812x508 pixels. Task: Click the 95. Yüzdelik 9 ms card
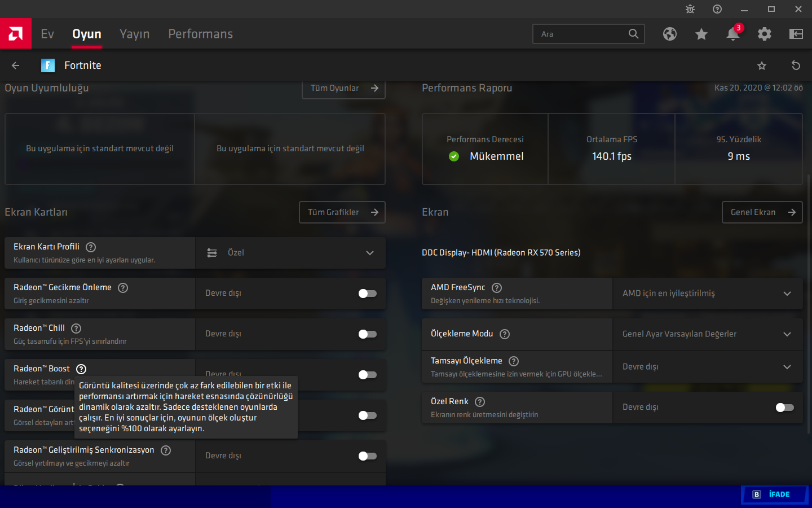click(x=739, y=149)
